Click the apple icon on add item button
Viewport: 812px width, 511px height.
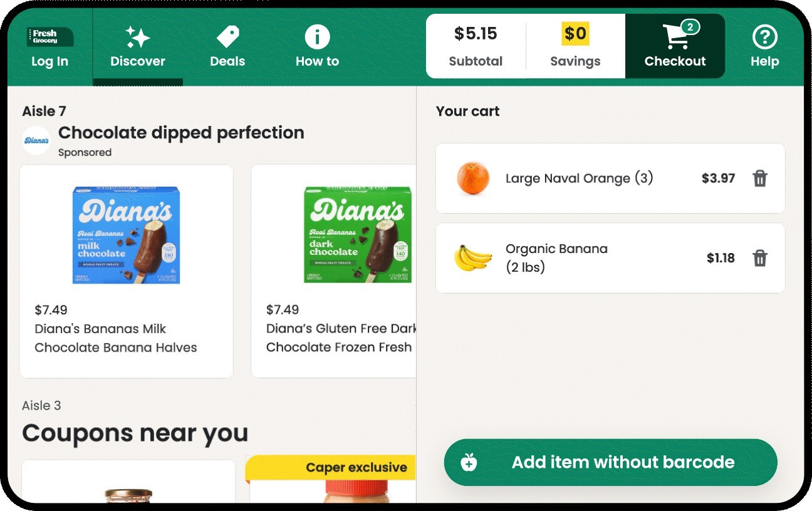pyautogui.click(x=469, y=463)
